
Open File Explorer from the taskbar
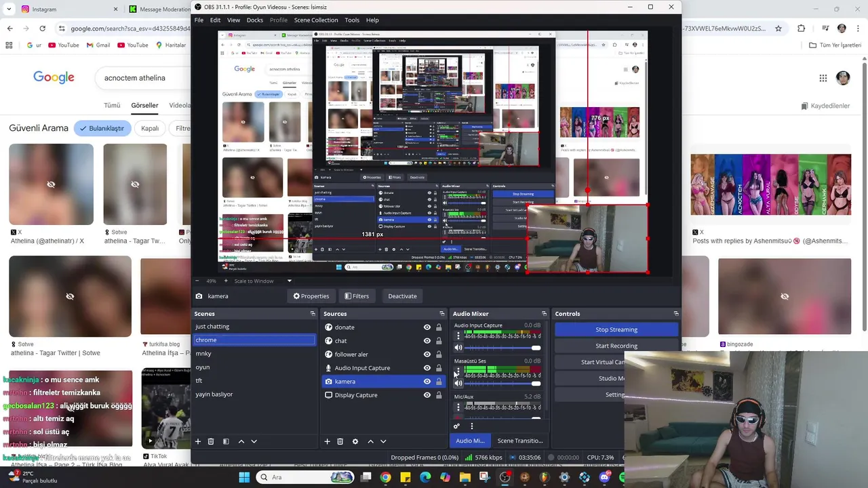[x=465, y=477]
